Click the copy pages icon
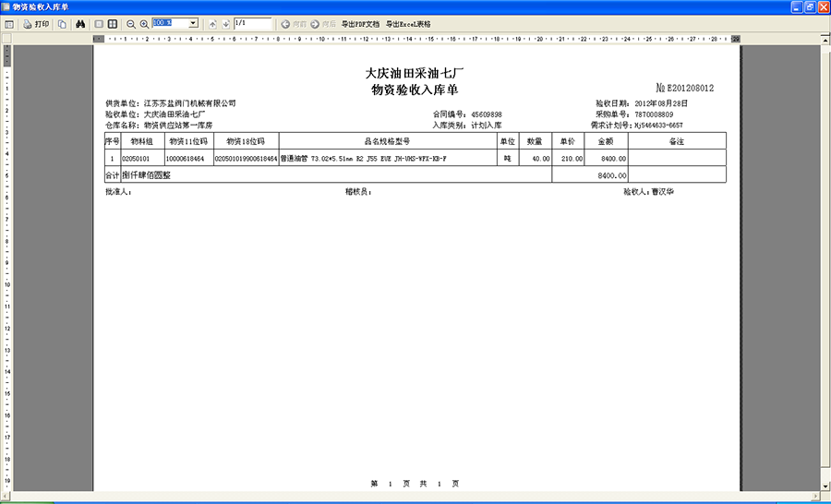This screenshot has height=504, width=831. [x=62, y=24]
